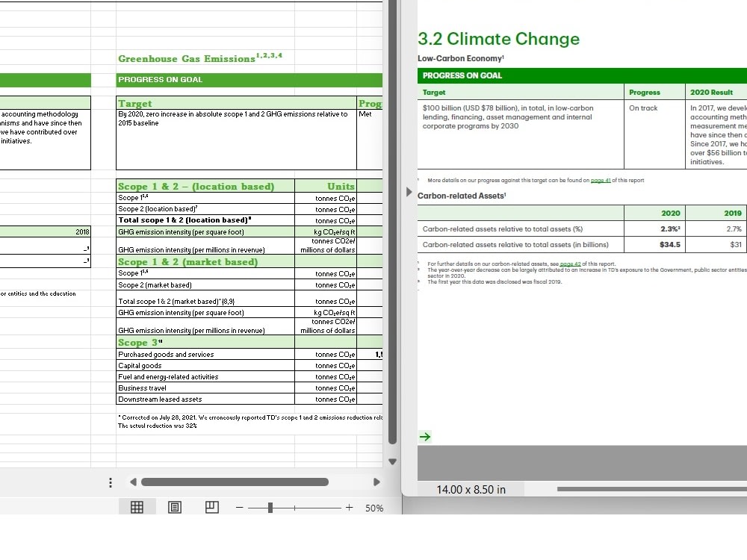
Task: Select the Target header cell in Excel
Action: coord(236,103)
